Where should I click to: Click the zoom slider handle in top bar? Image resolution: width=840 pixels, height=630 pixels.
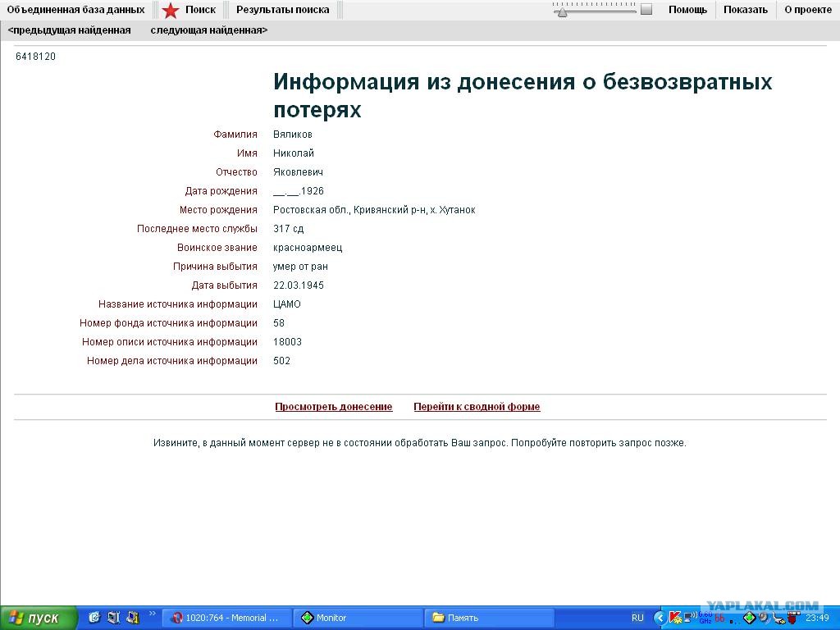tap(562, 11)
